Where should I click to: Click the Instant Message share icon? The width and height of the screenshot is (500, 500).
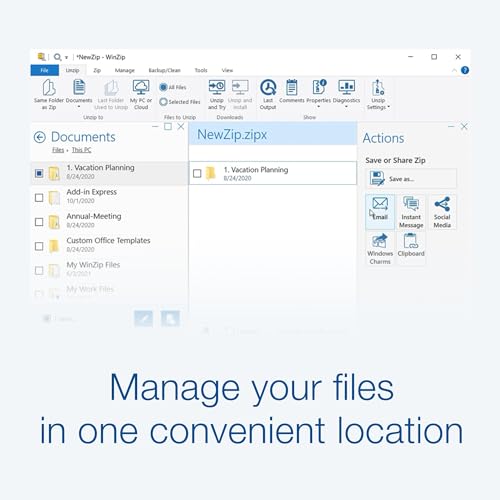pyautogui.click(x=411, y=204)
